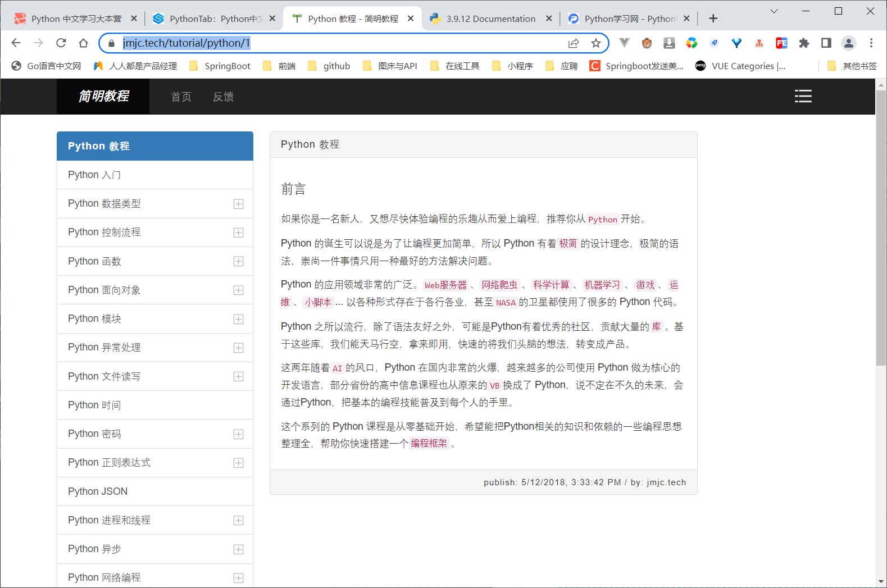Open the site hamburger menu
The height and width of the screenshot is (588, 887).
pos(803,96)
